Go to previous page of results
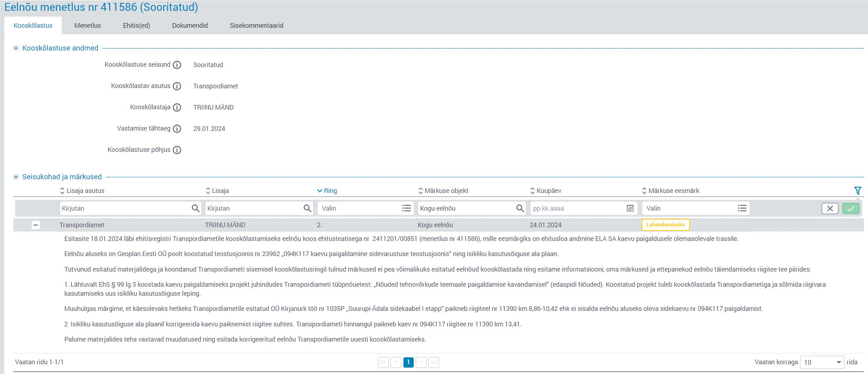This screenshot has width=868, height=374. coord(396,362)
